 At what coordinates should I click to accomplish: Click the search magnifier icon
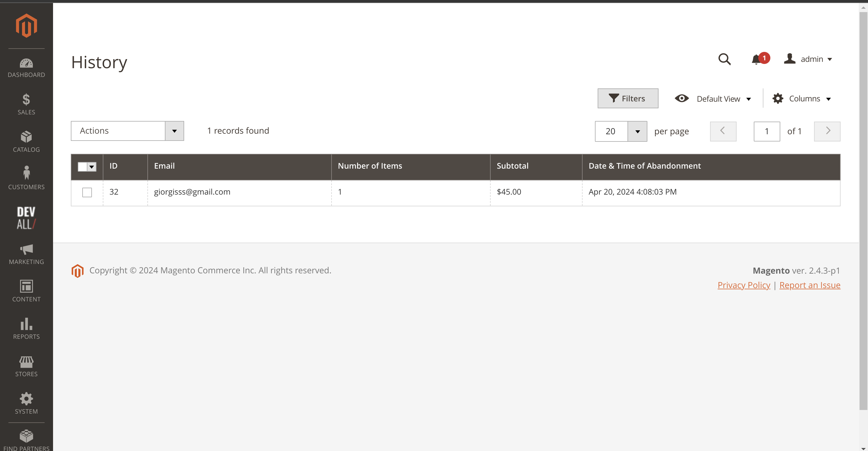coord(724,59)
